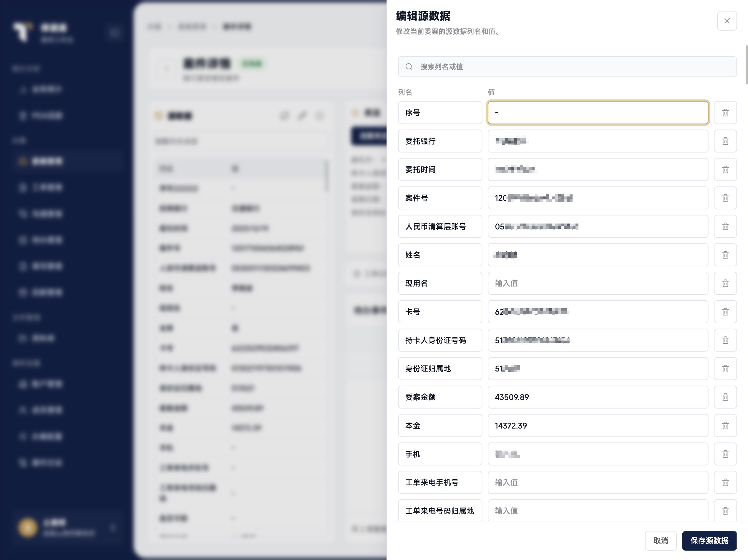748x560 pixels.
Task: Edit the 案件号 value field
Action: 598,198
